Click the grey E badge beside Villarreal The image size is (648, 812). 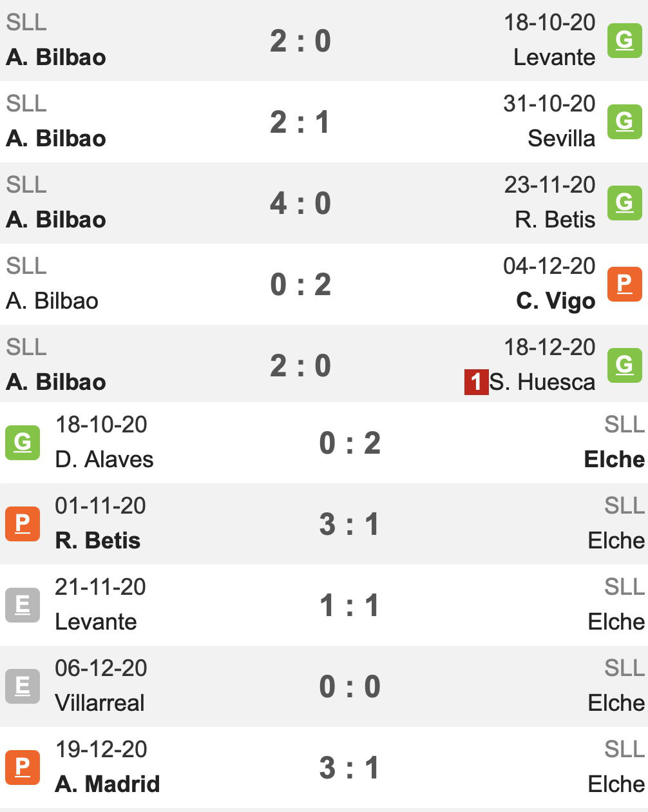pos(23,686)
